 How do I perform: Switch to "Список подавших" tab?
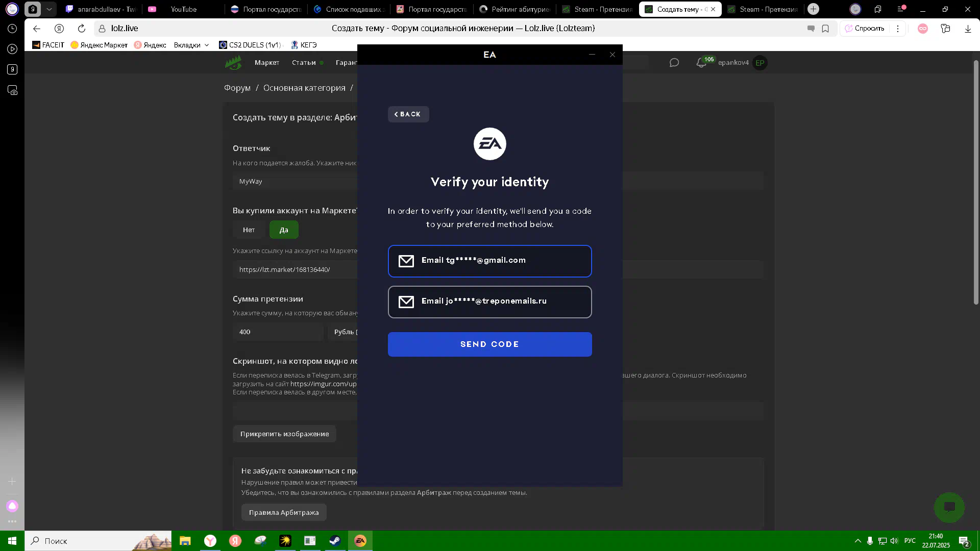(348, 9)
